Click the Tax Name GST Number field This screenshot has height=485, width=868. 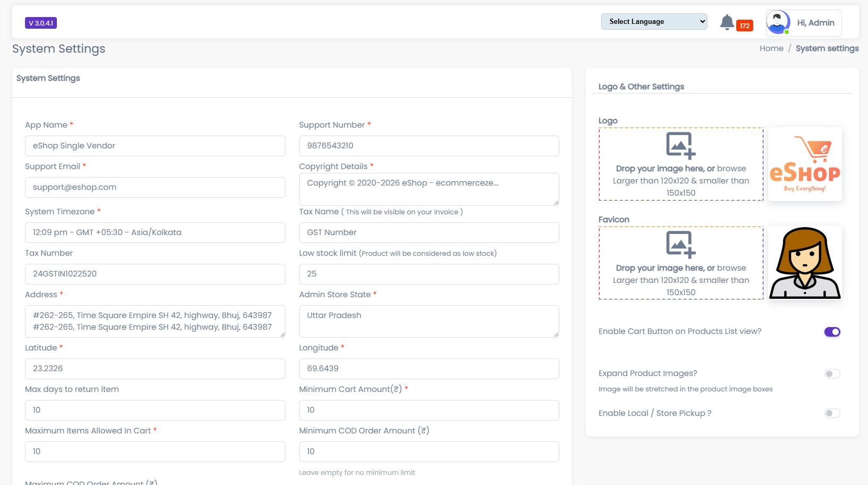pos(429,232)
